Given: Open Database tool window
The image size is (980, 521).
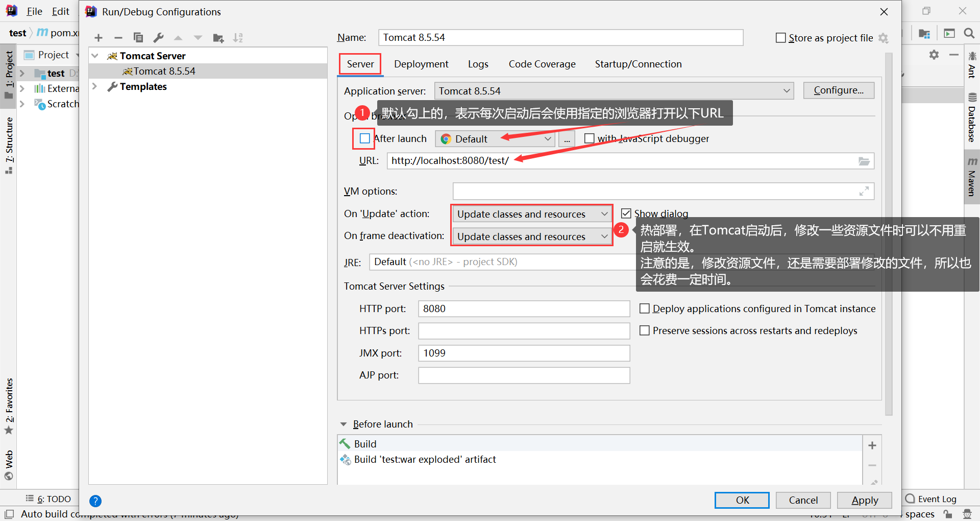Looking at the screenshot, I should click(972, 117).
